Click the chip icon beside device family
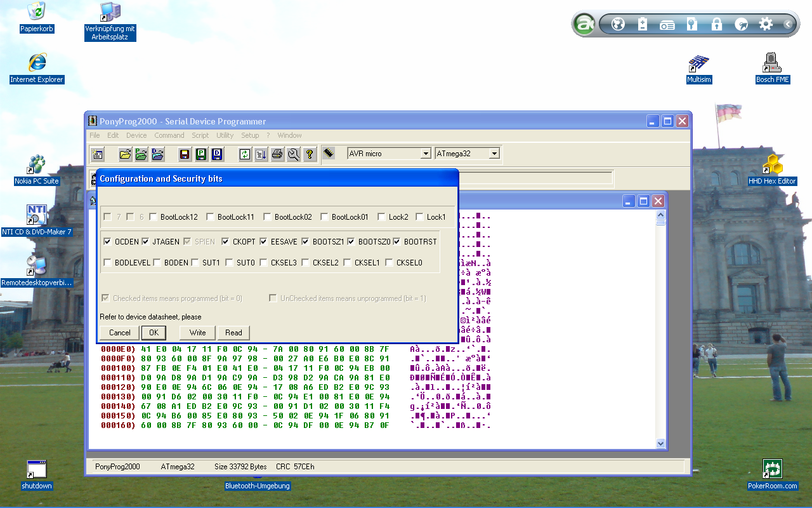The image size is (812, 508). point(329,153)
